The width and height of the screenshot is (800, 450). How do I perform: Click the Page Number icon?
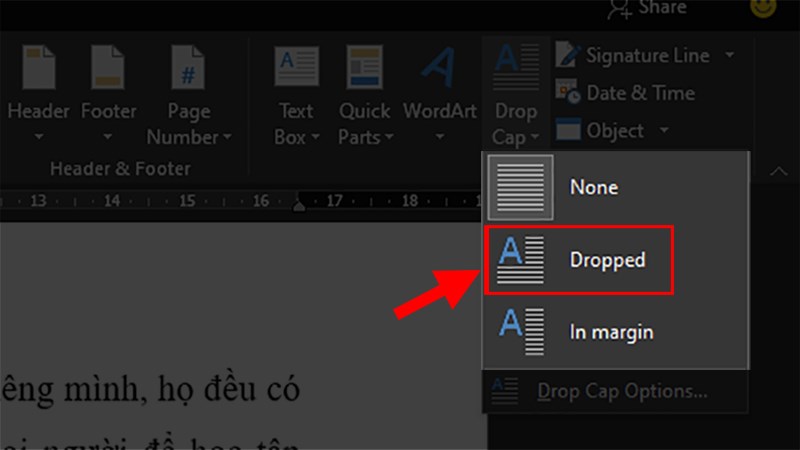(188, 68)
